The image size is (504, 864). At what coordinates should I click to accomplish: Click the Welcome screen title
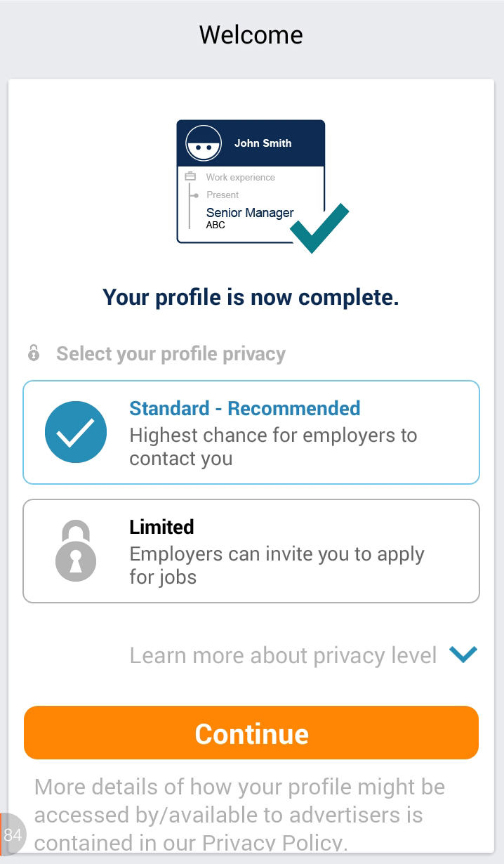(x=251, y=34)
